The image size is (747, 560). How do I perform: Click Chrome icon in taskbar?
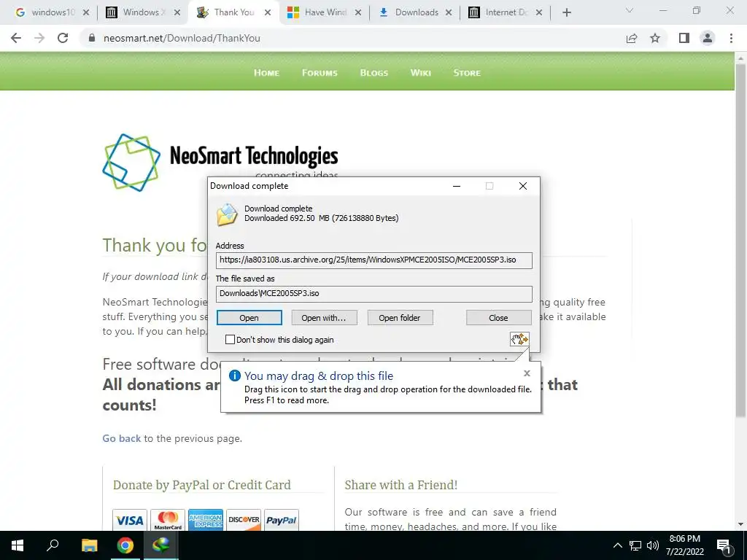[x=125, y=545]
